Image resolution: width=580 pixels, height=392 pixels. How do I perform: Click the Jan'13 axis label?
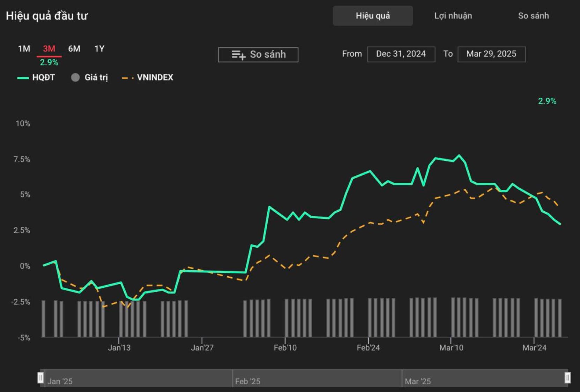[119, 348]
